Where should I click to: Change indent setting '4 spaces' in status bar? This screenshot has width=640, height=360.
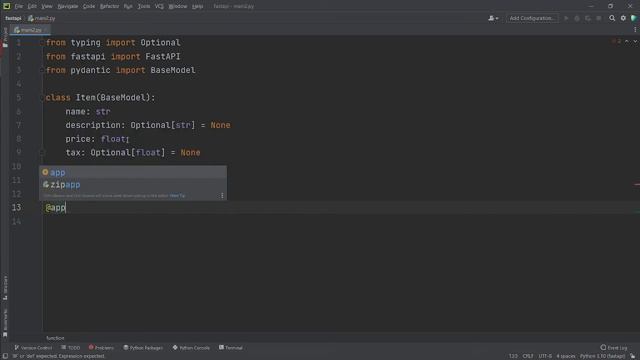click(x=566, y=356)
